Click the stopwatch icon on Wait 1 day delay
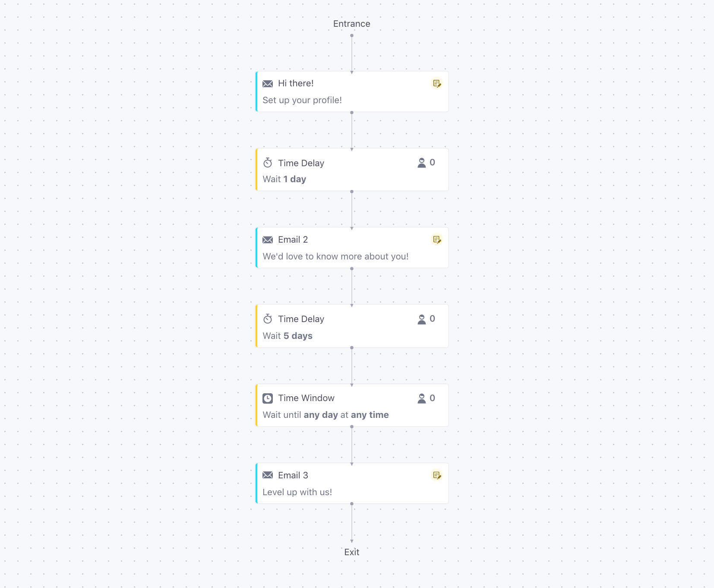The height and width of the screenshot is (588, 714). click(268, 163)
